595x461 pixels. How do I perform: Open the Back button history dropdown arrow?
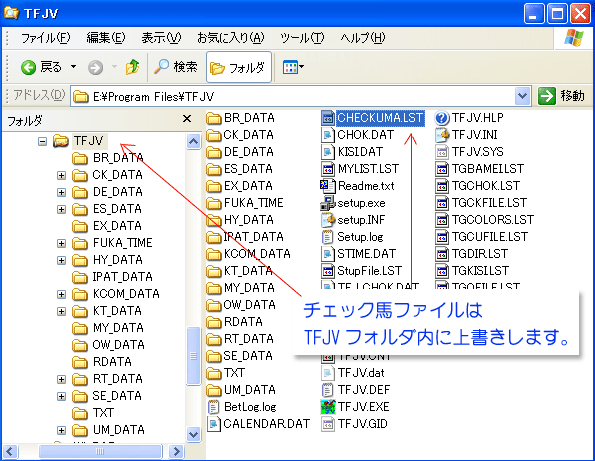73,67
